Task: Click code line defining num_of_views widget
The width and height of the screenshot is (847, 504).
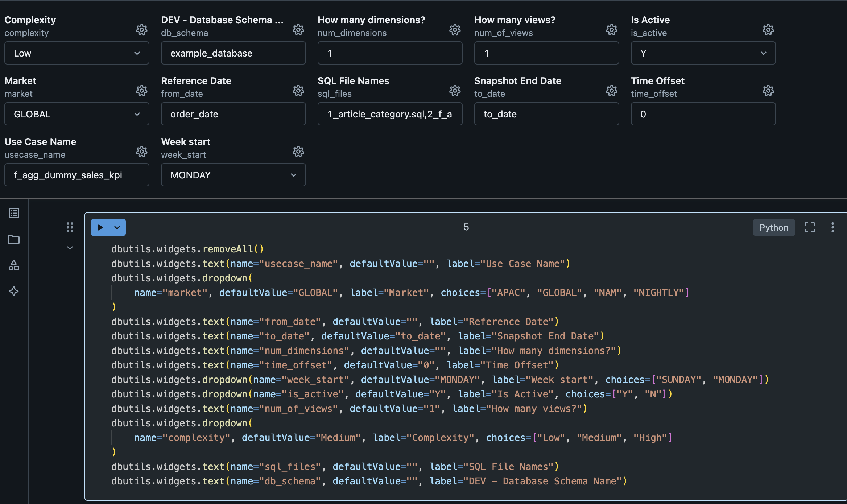Action: [x=349, y=409]
